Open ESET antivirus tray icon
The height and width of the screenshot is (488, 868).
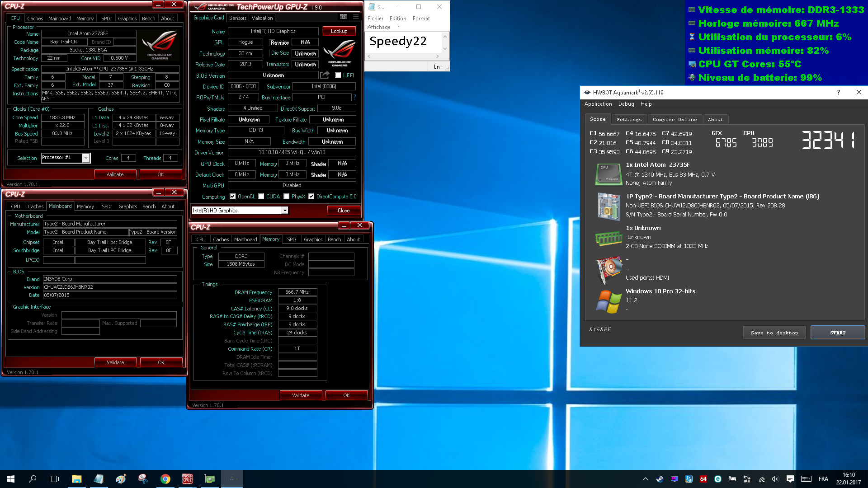tap(718, 479)
